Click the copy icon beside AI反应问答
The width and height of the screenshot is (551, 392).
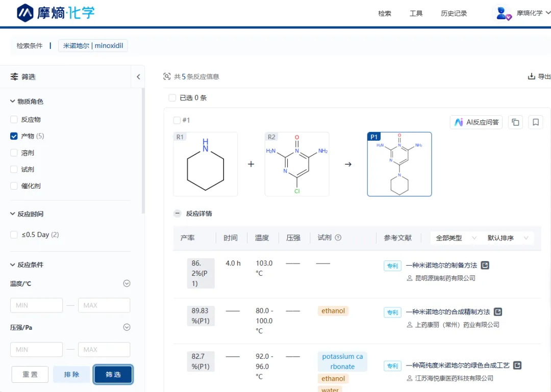515,122
